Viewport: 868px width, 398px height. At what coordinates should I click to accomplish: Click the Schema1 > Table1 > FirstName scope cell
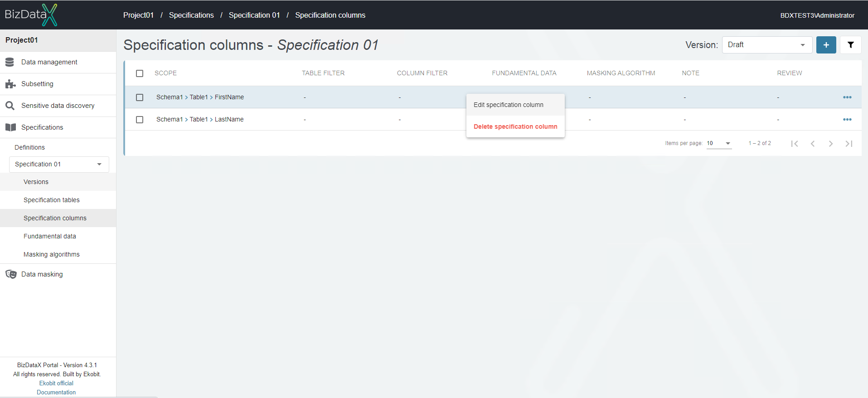coord(200,97)
